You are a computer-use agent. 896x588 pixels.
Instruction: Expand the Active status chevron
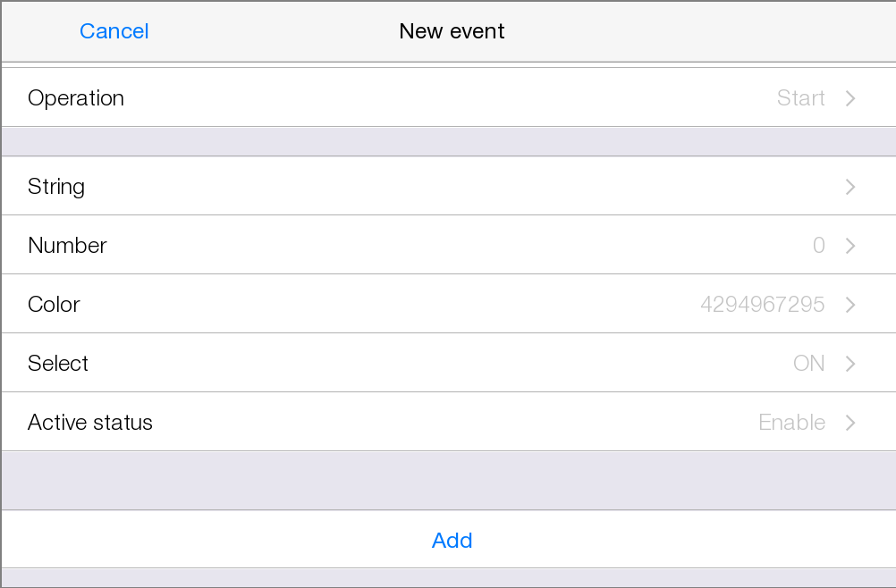[x=850, y=423]
